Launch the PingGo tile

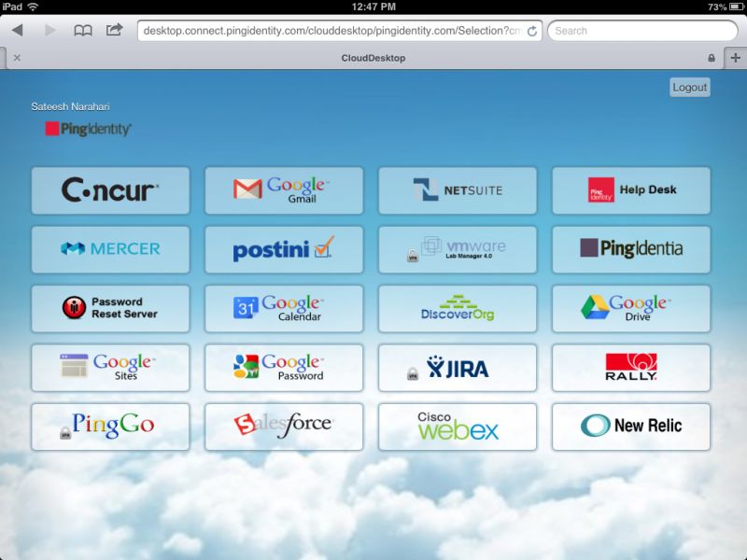(110, 427)
